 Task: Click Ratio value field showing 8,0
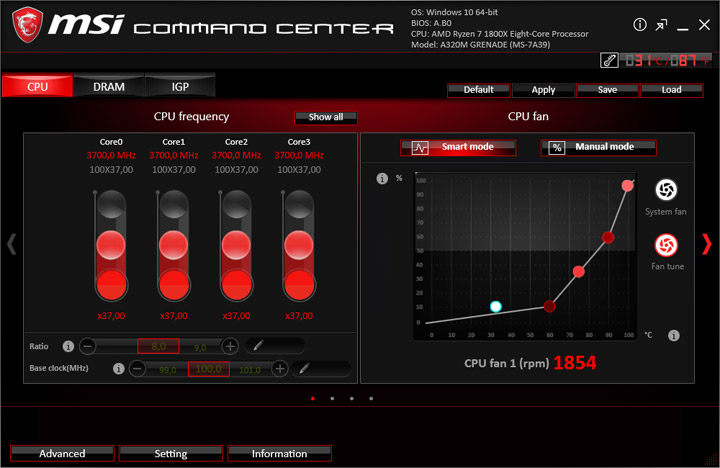[x=158, y=346]
